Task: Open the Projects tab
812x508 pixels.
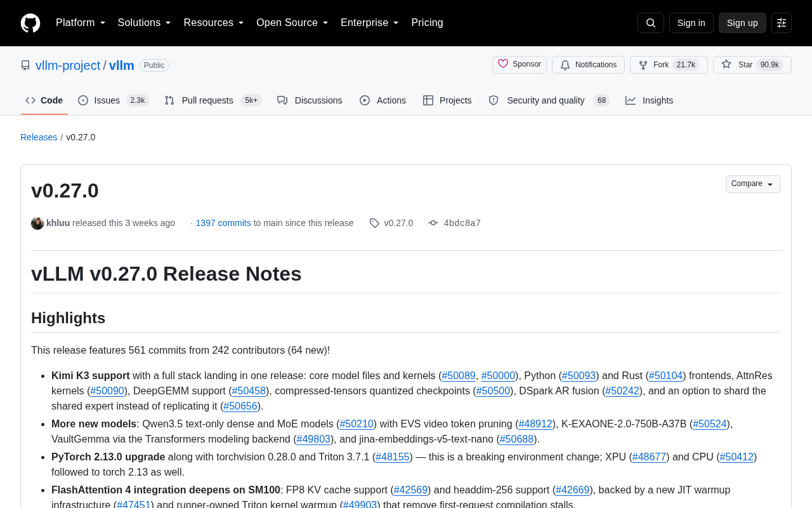Action: (x=447, y=100)
